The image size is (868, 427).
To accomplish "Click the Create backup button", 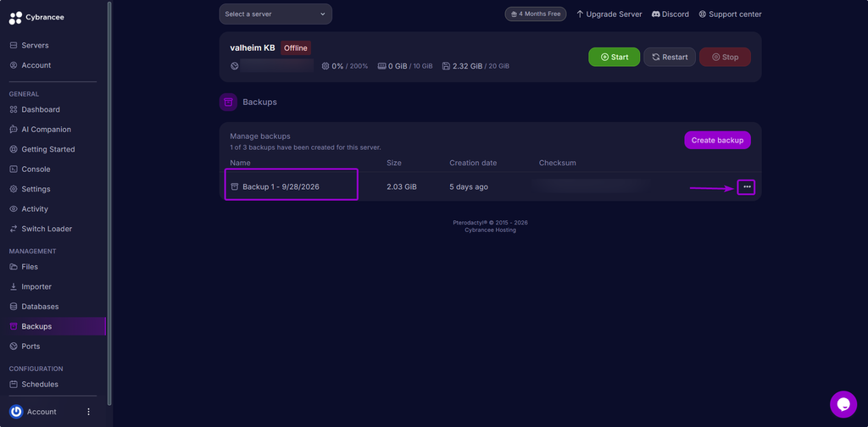I will click(x=717, y=140).
